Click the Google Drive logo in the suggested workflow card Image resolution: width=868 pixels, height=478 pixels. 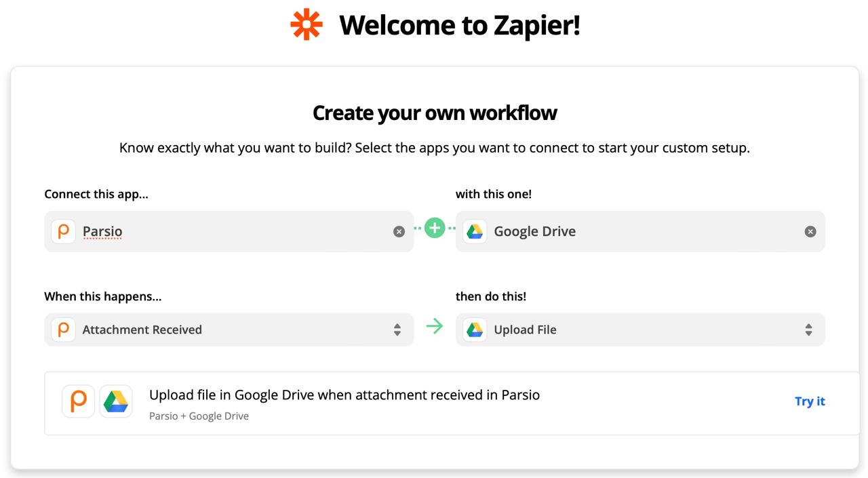click(x=116, y=401)
